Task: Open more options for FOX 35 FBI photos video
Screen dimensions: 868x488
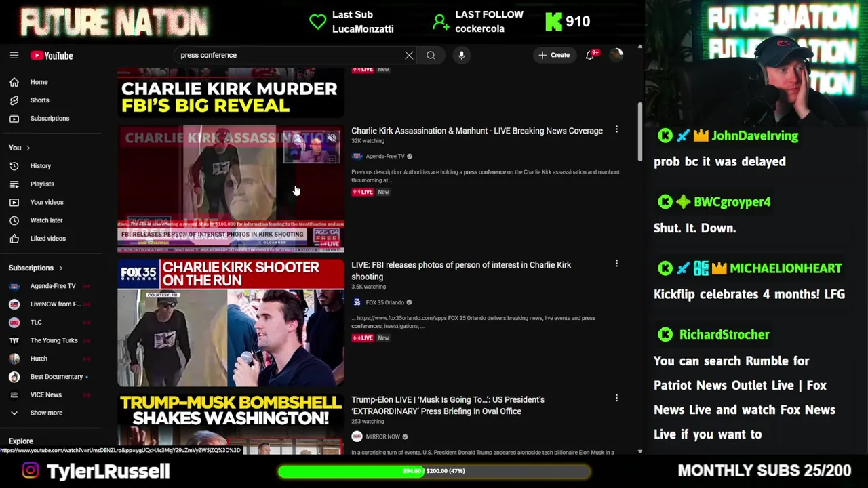Action: 616,264
